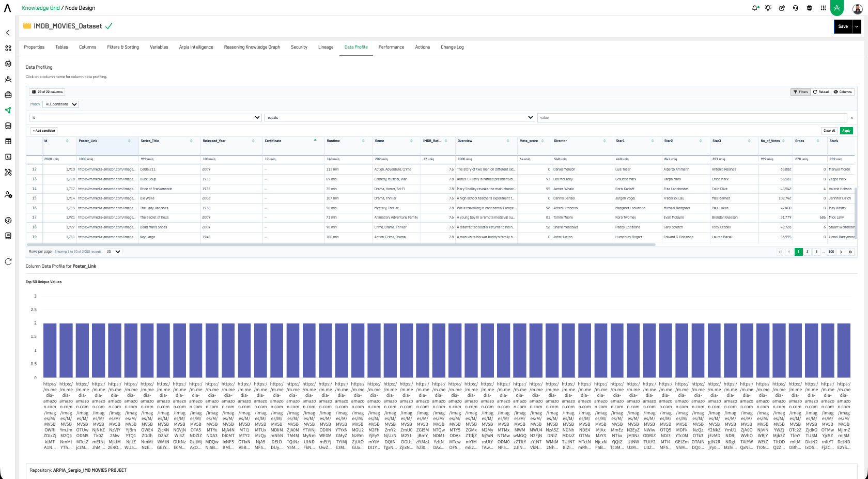Image resolution: width=868 pixels, height=479 pixels.
Task: Open the four-circles dashboard sidebar icon
Action: (8, 48)
